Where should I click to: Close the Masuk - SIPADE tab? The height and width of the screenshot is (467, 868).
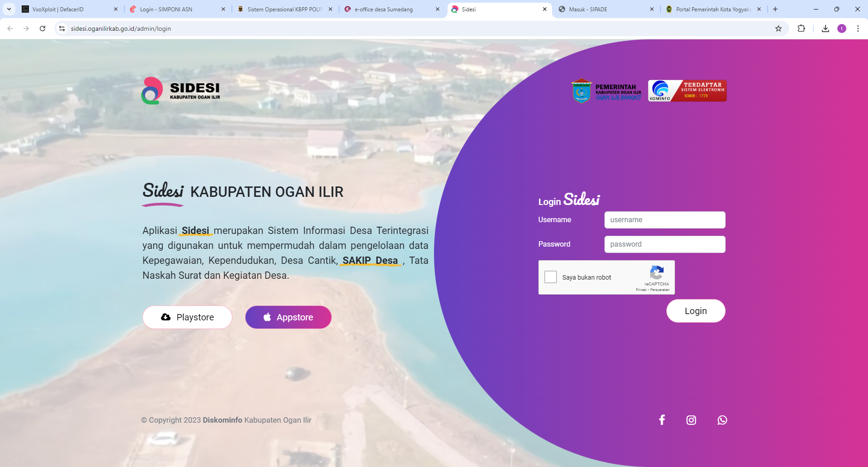tap(652, 9)
